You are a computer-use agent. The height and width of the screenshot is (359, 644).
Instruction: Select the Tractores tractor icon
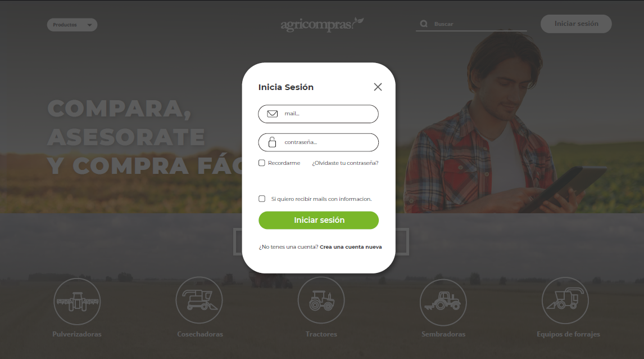coord(321,300)
